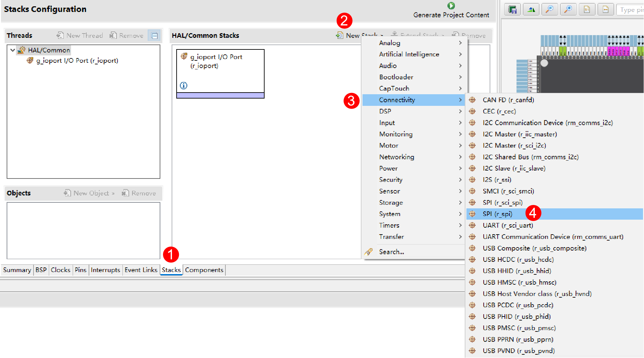Image resolution: width=644 pixels, height=358 pixels.
Task: Expand the Analog submenu
Action: click(414, 43)
